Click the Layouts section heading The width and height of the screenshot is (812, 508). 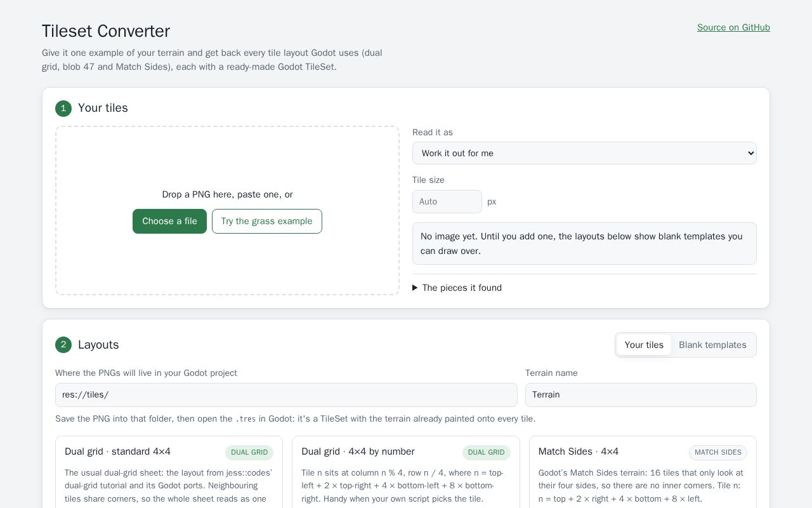point(98,345)
